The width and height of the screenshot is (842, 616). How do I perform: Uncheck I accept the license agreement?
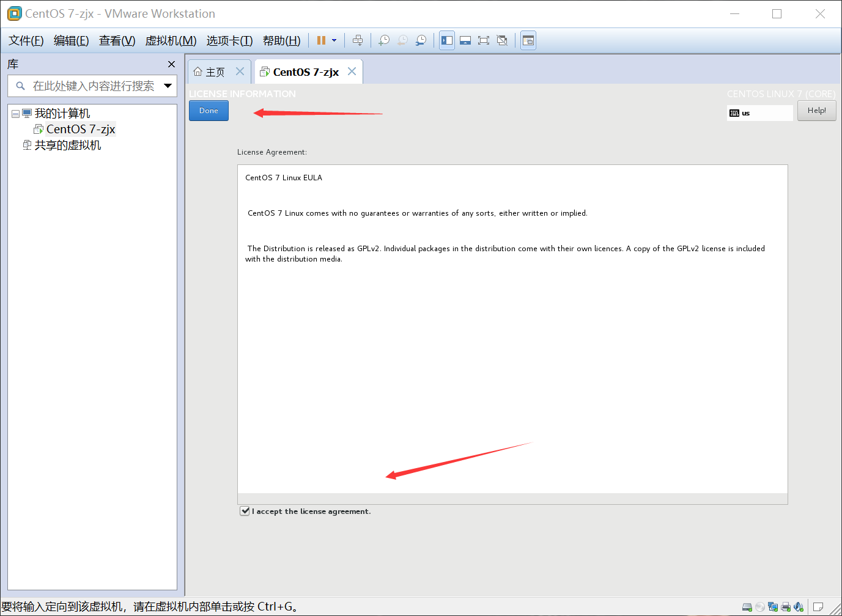(x=245, y=511)
